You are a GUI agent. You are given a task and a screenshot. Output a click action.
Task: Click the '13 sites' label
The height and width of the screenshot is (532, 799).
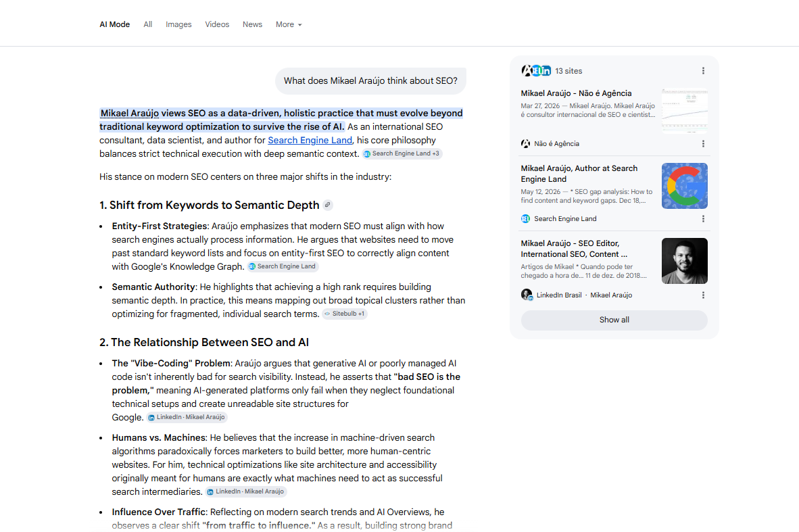pos(568,71)
